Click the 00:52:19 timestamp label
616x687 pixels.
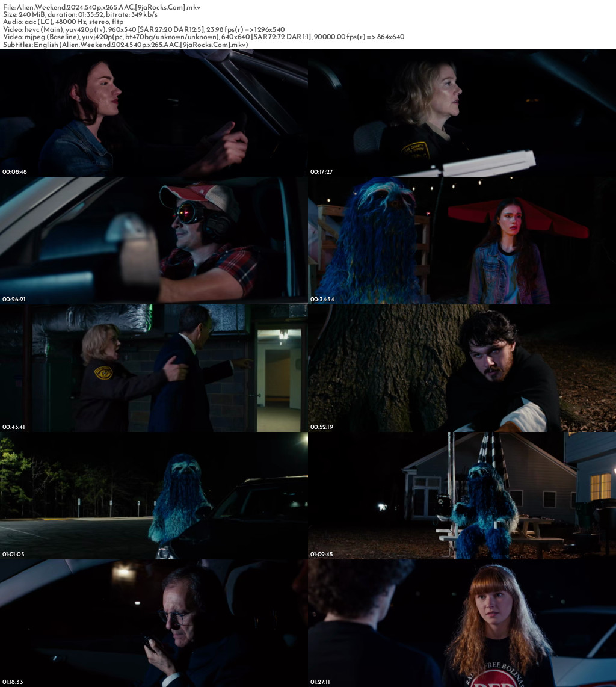pyautogui.click(x=321, y=427)
